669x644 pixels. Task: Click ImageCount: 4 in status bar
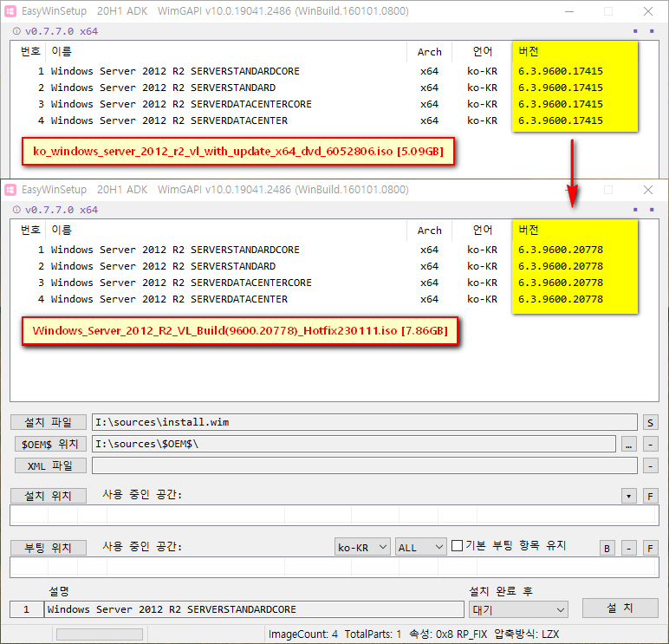coord(303,634)
